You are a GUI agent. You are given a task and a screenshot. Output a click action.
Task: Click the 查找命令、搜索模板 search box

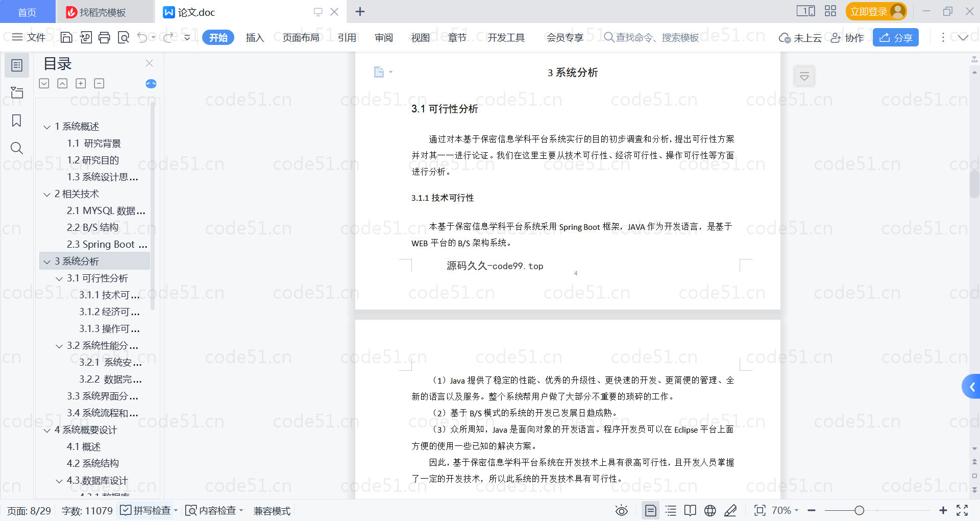click(651, 37)
